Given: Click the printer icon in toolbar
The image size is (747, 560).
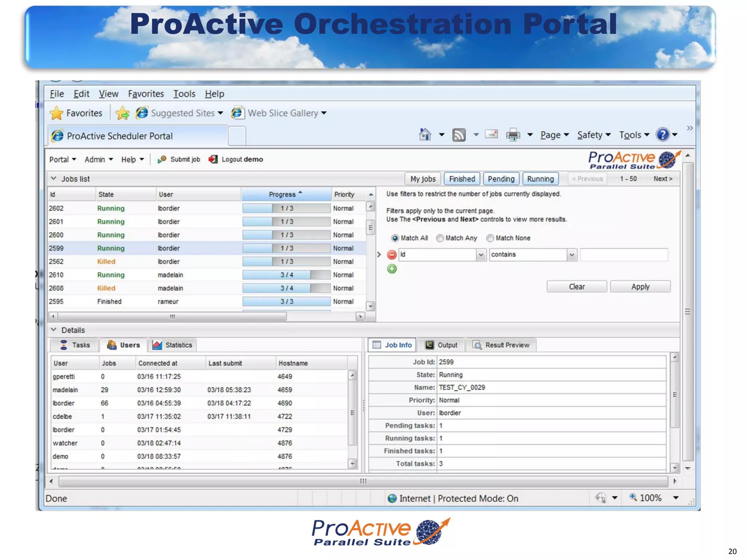Looking at the screenshot, I should pyautogui.click(x=513, y=135).
